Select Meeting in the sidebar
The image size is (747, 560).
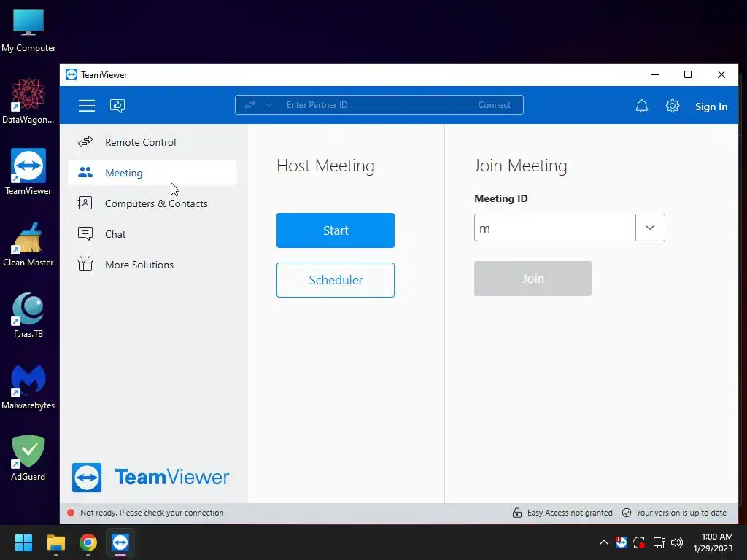pos(152,172)
